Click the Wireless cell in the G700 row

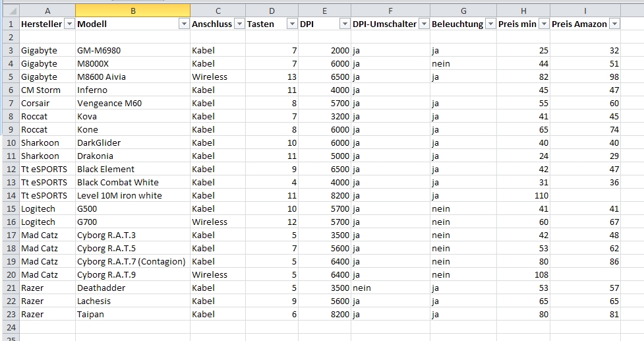coord(218,222)
